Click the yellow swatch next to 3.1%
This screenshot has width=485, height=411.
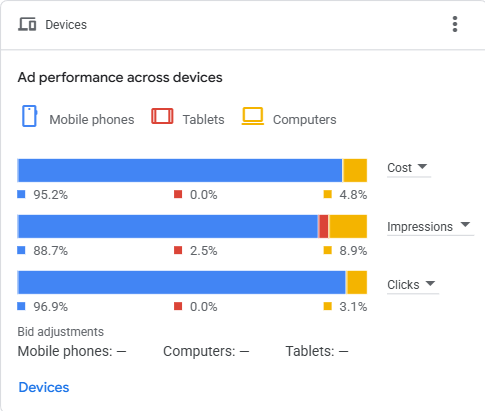tap(328, 306)
